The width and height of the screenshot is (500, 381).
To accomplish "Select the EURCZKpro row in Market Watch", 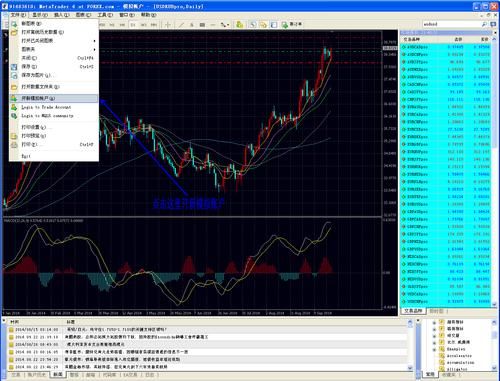I will [x=446, y=129].
